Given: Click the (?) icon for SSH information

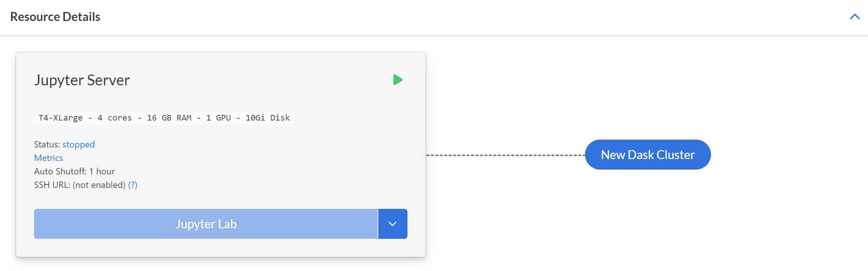Looking at the screenshot, I should coord(133,185).
